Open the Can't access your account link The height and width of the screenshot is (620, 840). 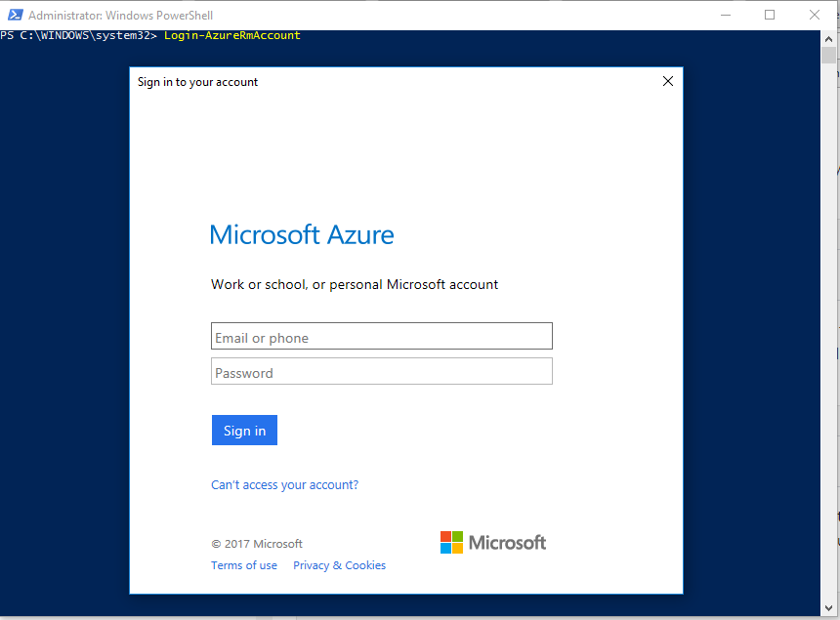coord(284,485)
